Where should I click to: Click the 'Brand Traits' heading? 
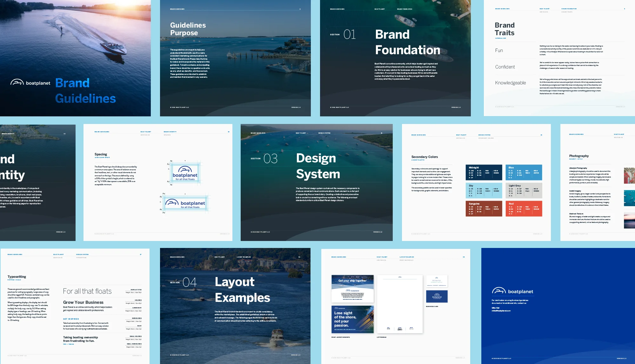(x=505, y=29)
